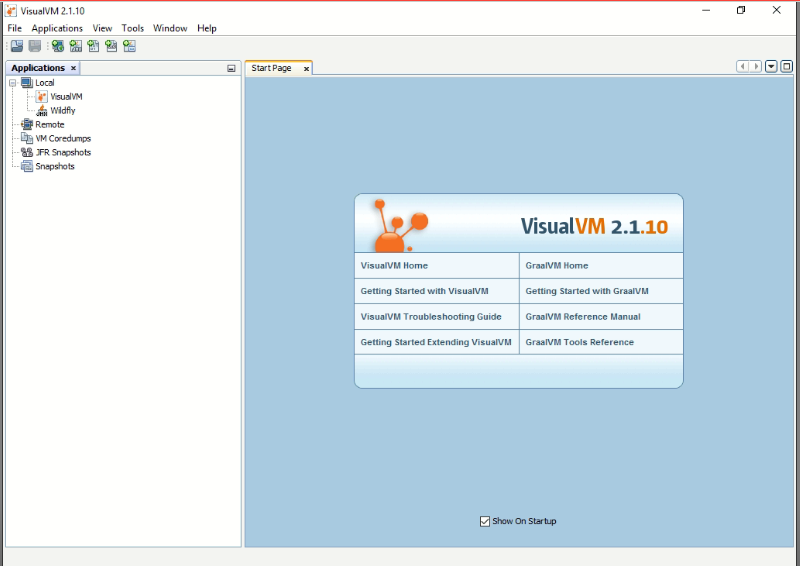This screenshot has width=800, height=566.
Task: Open the VisualVM Home link
Action: (x=394, y=266)
